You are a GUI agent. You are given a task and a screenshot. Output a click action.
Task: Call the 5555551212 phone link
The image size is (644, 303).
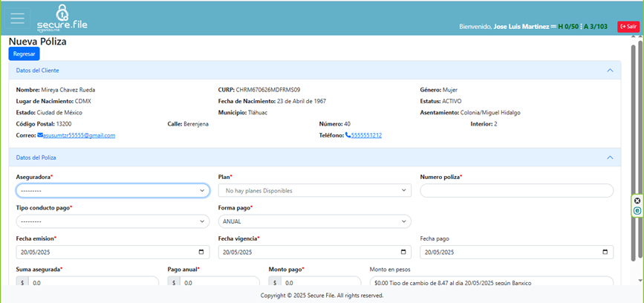click(366, 136)
